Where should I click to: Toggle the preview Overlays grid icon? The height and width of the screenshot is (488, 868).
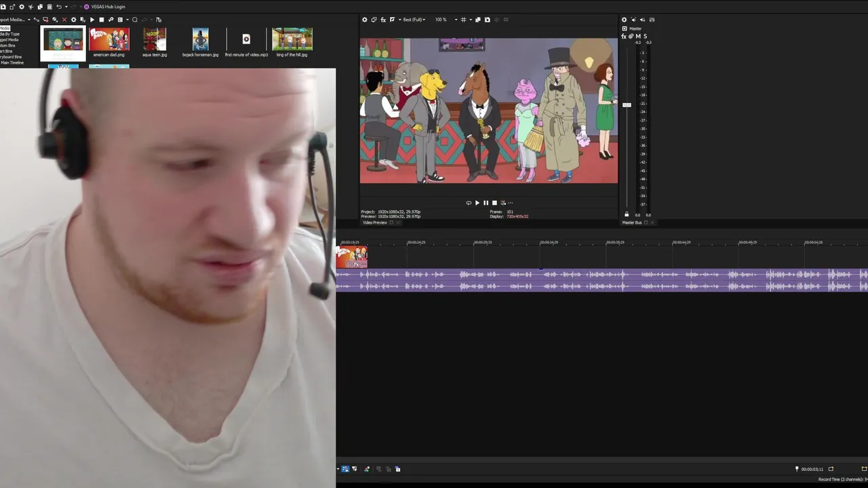[463, 20]
